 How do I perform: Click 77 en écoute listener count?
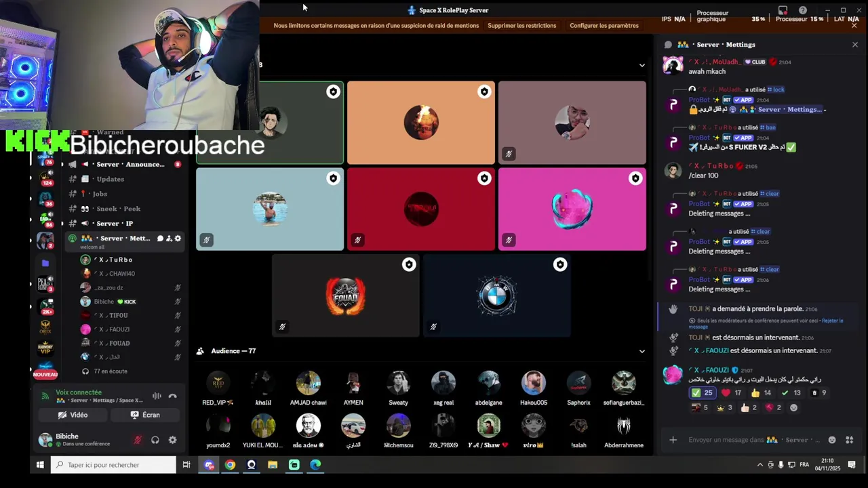pyautogui.click(x=111, y=371)
